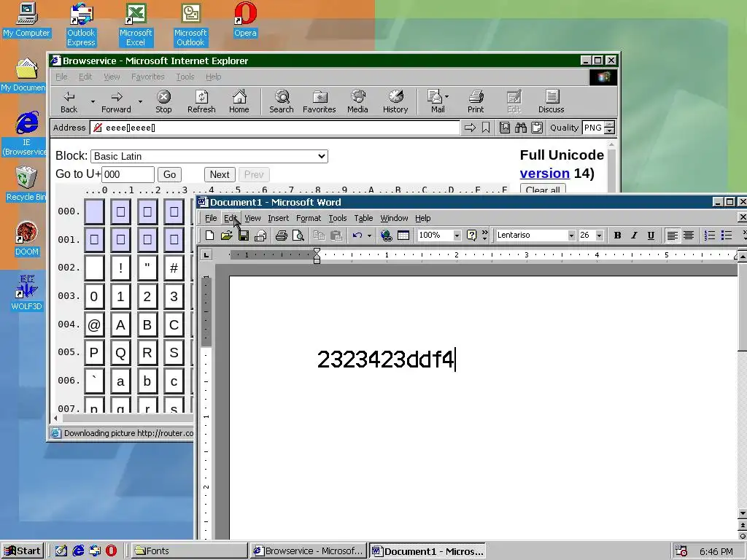Click the Discuss button in IE toolbar
Screen dimensions: 747x560
[551, 102]
